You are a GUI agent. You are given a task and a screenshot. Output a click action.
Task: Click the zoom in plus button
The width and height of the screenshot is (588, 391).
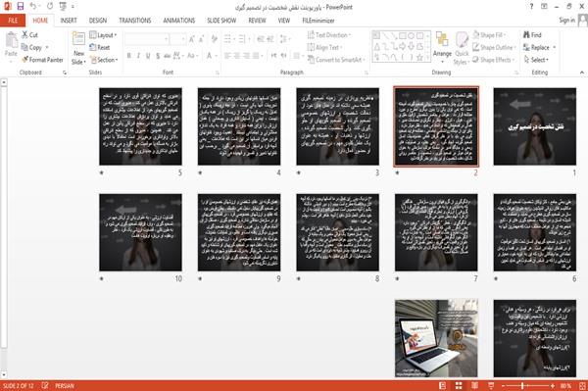pyautogui.click(x=553, y=386)
